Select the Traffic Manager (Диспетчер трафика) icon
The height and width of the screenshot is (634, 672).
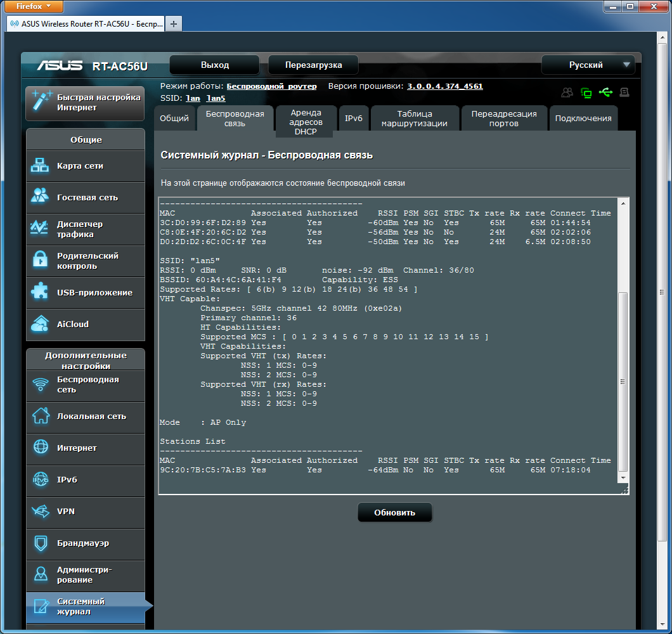coord(40,229)
